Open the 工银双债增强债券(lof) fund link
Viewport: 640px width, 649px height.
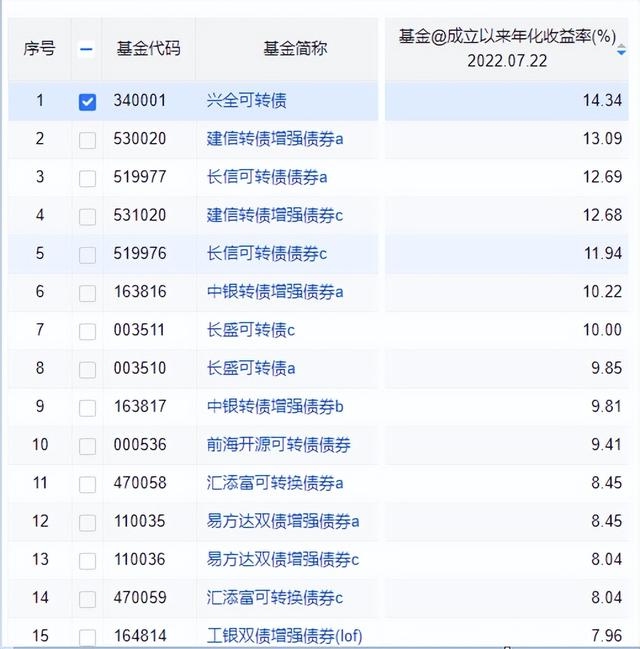[x=284, y=636]
